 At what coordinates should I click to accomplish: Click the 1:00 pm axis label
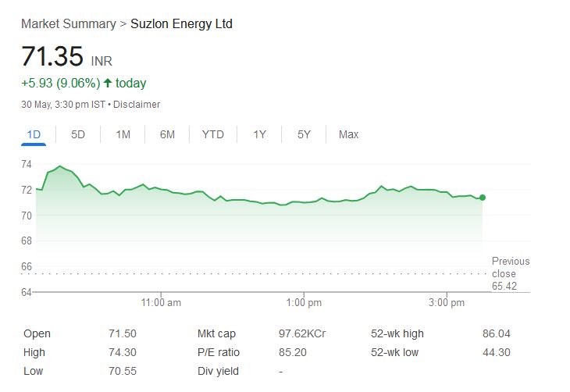pyautogui.click(x=304, y=302)
